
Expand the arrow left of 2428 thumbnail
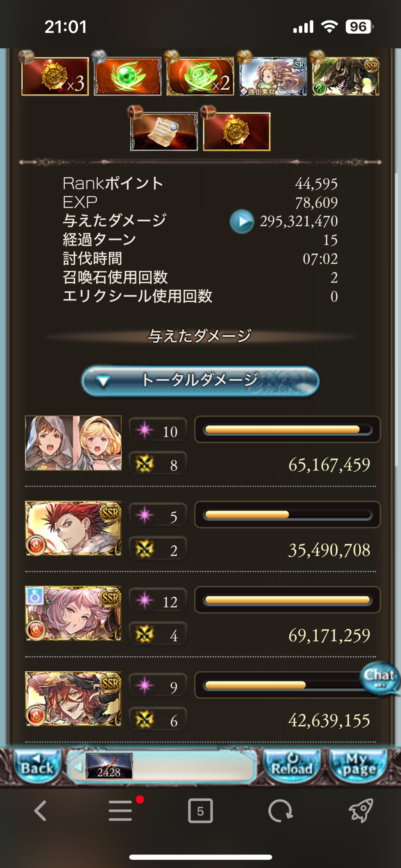pos(78,766)
